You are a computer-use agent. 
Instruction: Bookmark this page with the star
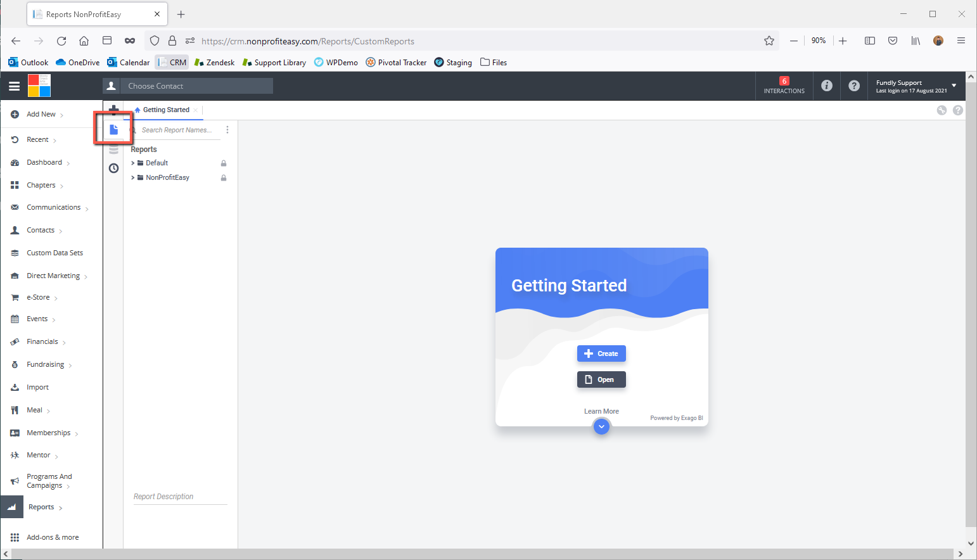[x=769, y=41]
